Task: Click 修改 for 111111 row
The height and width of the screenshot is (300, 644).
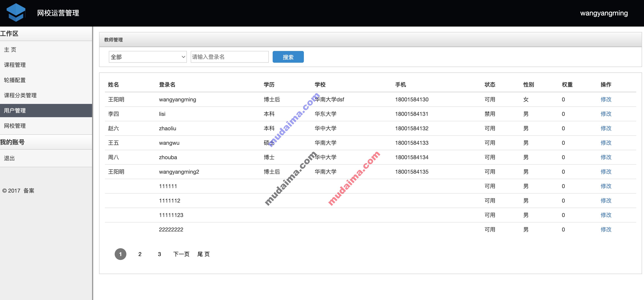Action: (606, 186)
